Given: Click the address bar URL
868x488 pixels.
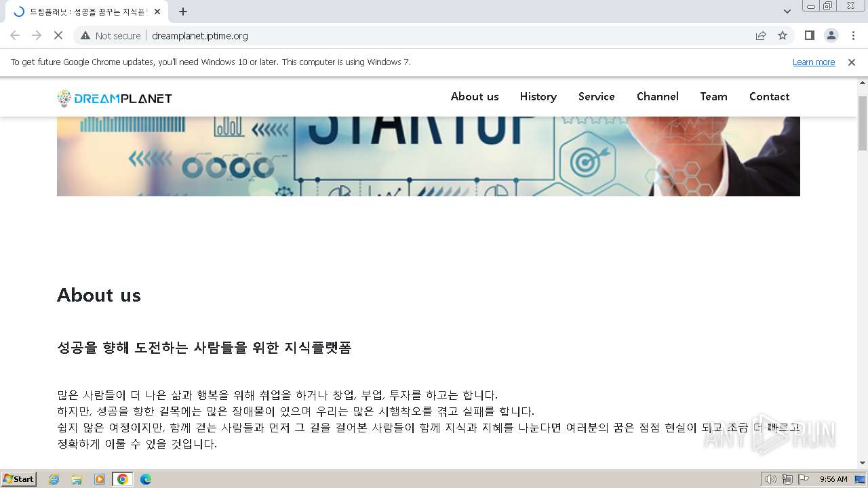Looking at the screenshot, I should (x=200, y=36).
